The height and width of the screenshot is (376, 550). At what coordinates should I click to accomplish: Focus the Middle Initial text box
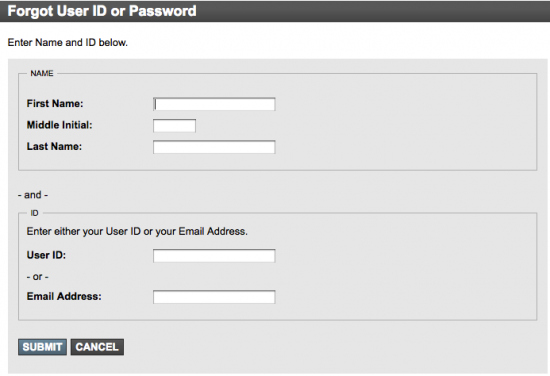(x=174, y=126)
